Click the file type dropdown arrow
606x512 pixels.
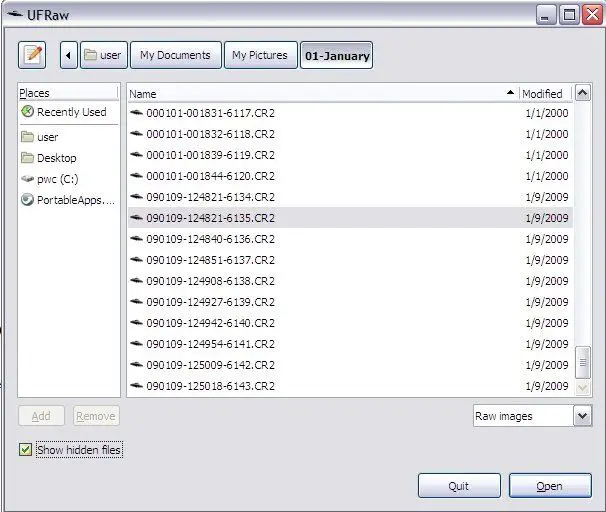coord(582,416)
